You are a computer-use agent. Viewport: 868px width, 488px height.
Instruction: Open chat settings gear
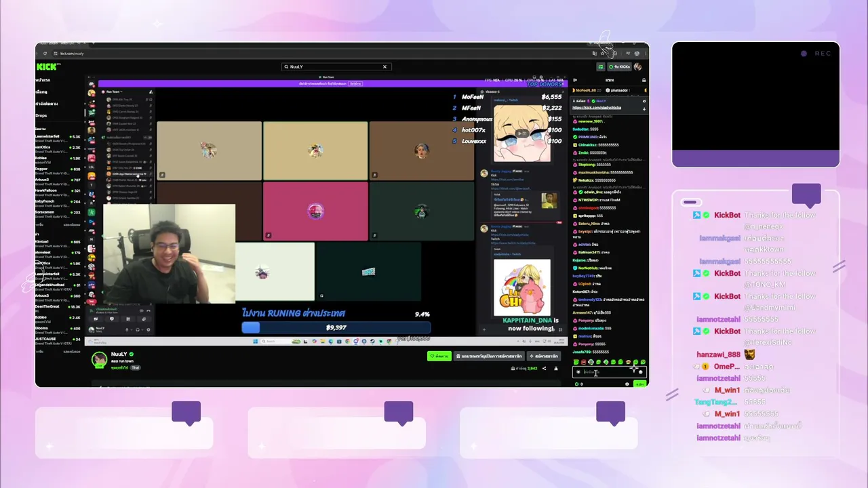coord(627,384)
